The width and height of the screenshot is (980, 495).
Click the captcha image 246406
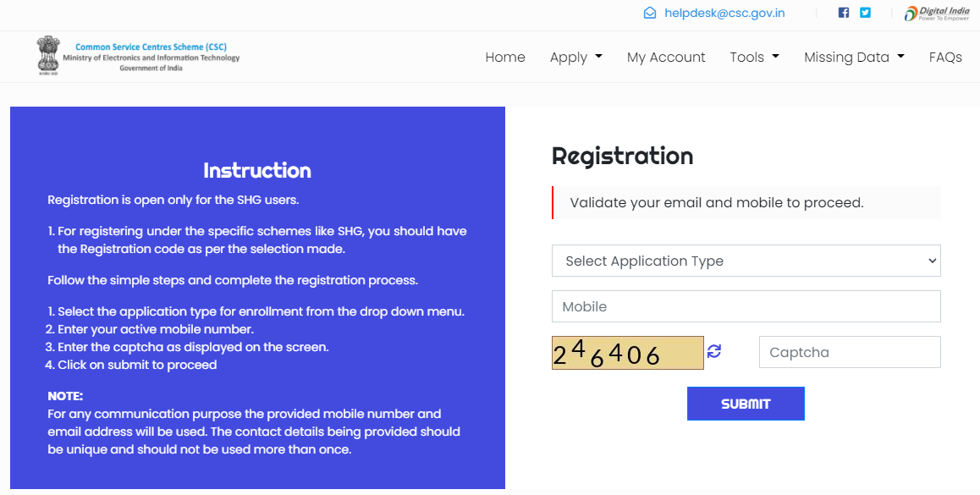pyautogui.click(x=627, y=353)
